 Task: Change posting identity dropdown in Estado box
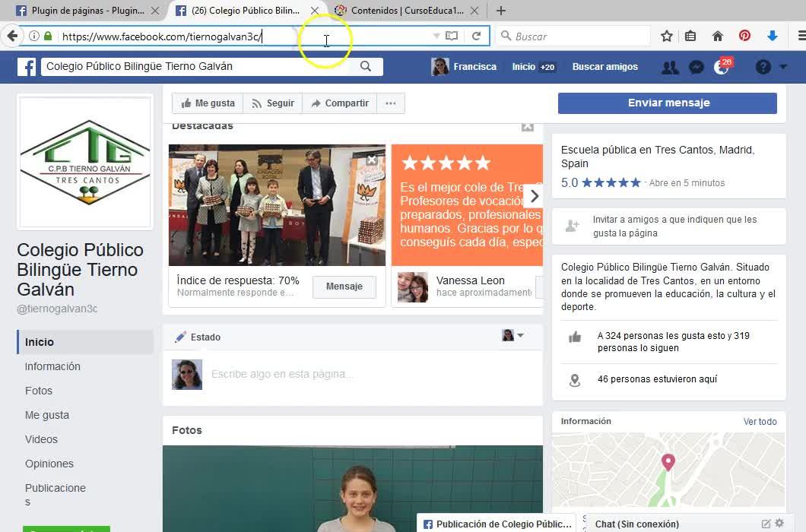click(x=512, y=335)
